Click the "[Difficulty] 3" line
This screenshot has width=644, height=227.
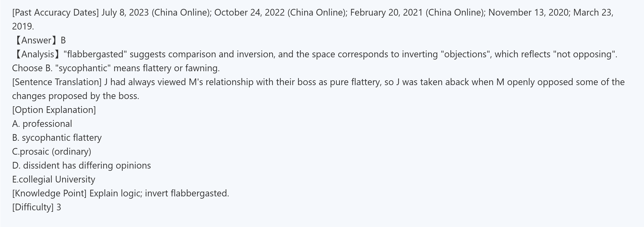point(37,207)
